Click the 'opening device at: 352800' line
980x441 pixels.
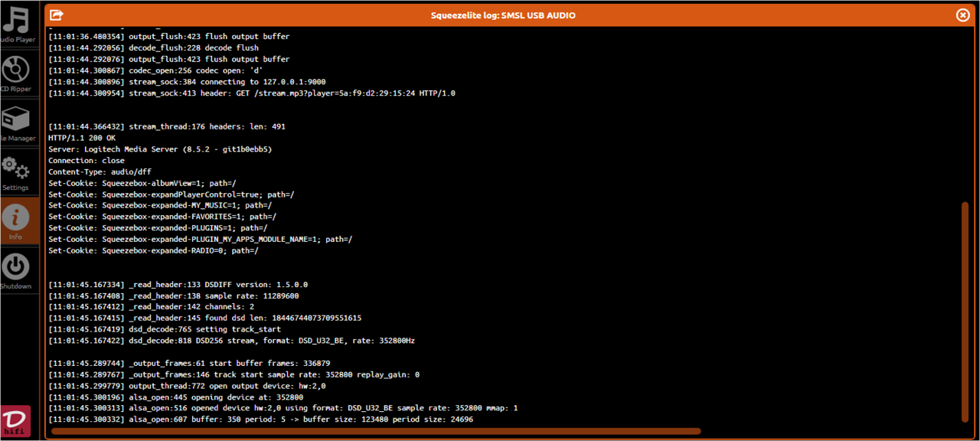click(175, 397)
